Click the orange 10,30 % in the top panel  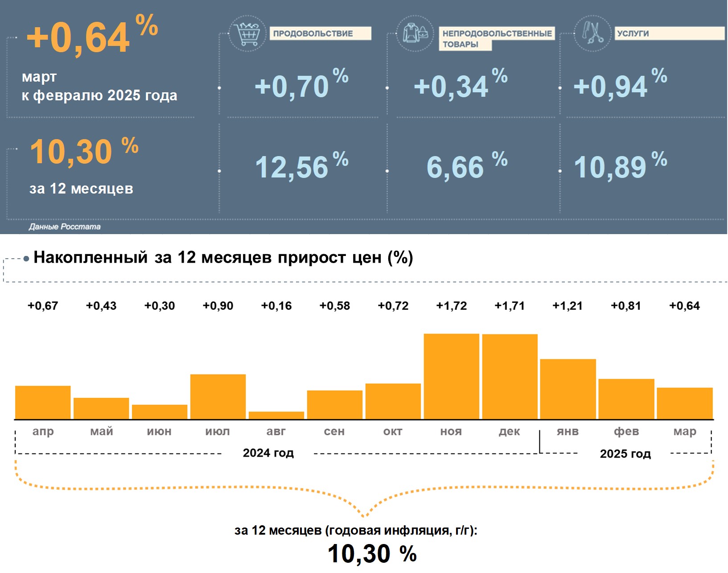(x=84, y=152)
